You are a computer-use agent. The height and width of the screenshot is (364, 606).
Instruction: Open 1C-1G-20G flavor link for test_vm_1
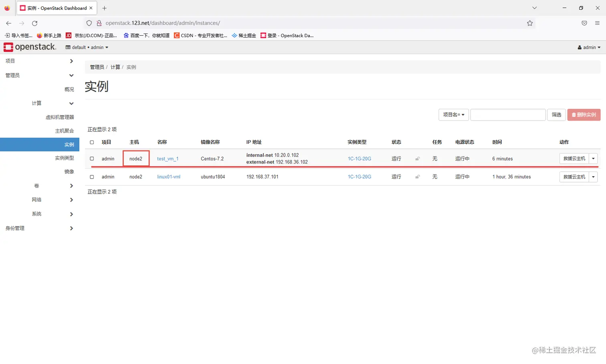360,159
